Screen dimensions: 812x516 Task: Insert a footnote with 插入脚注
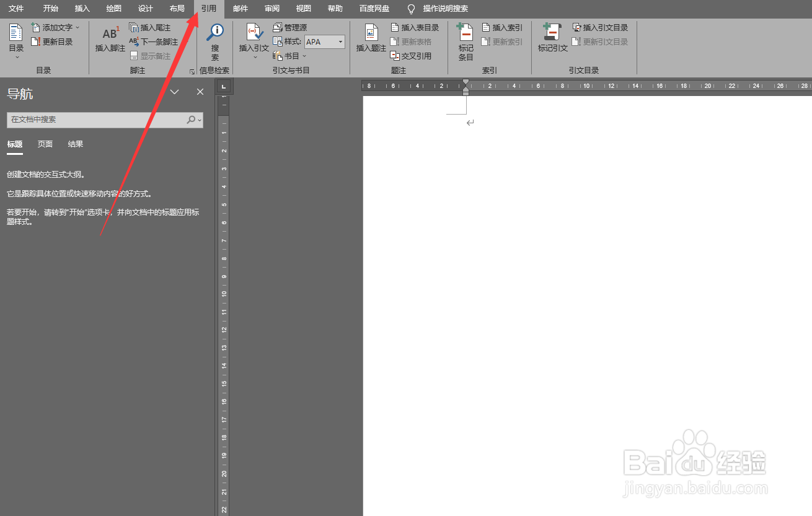110,38
